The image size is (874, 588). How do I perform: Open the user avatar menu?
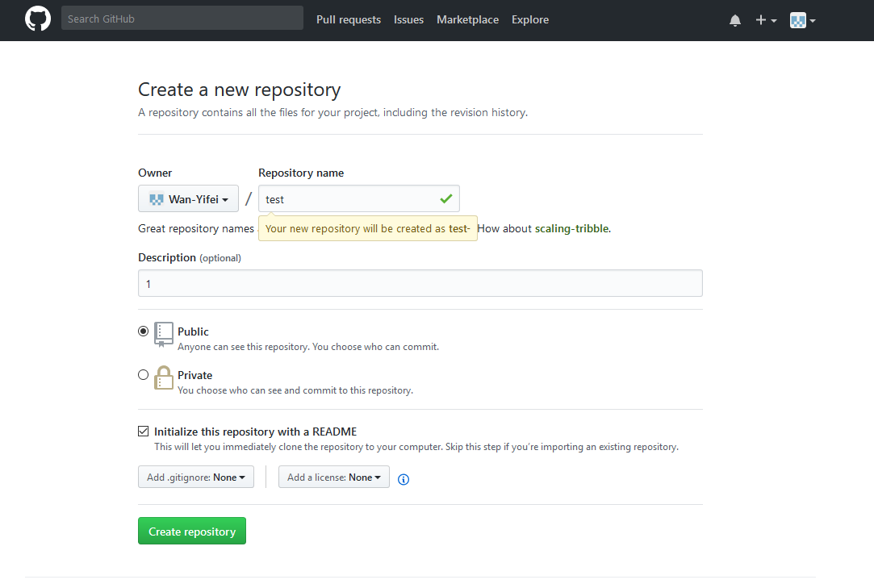pos(802,20)
